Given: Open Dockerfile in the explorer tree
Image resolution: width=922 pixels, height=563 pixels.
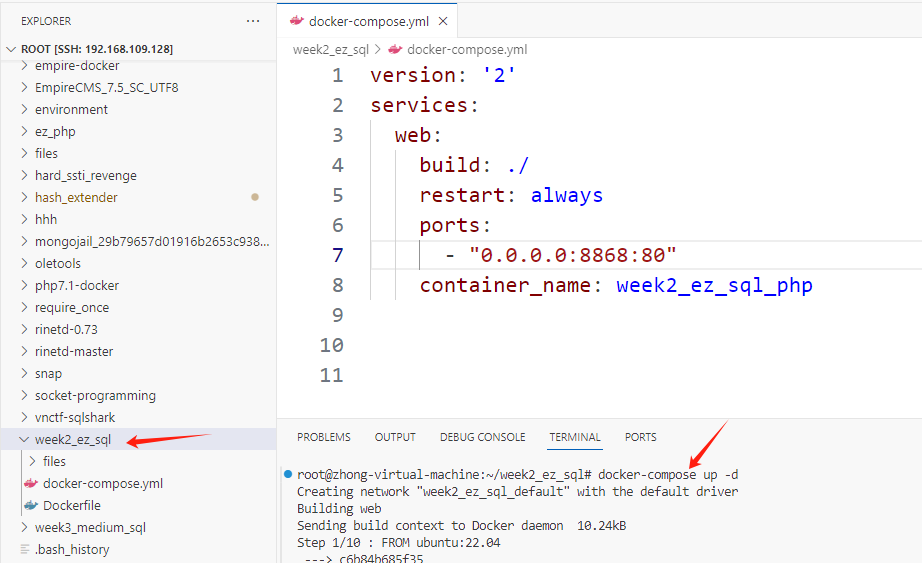Looking at the screenshot, I should [71, 505].
